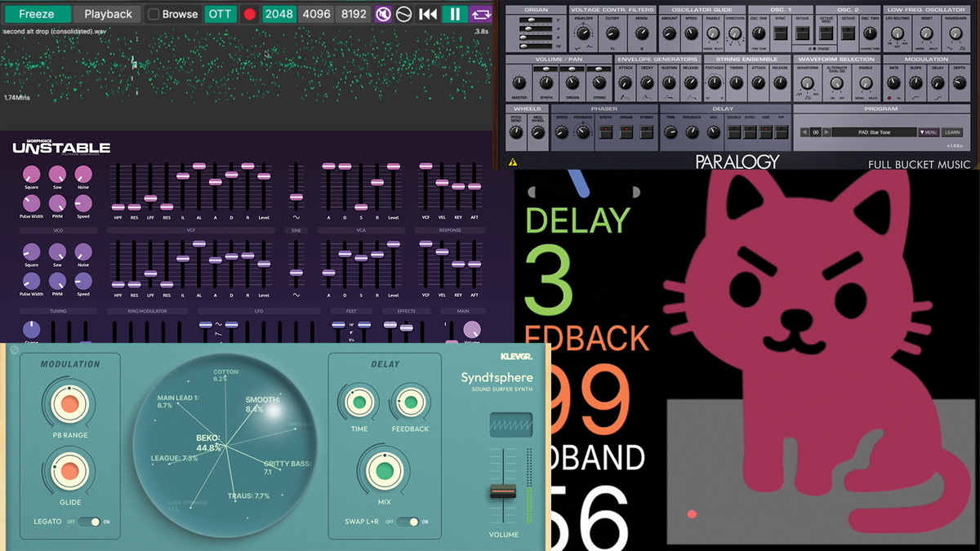Click the Master volume knob in Paralogy

(x=518, y=82)
